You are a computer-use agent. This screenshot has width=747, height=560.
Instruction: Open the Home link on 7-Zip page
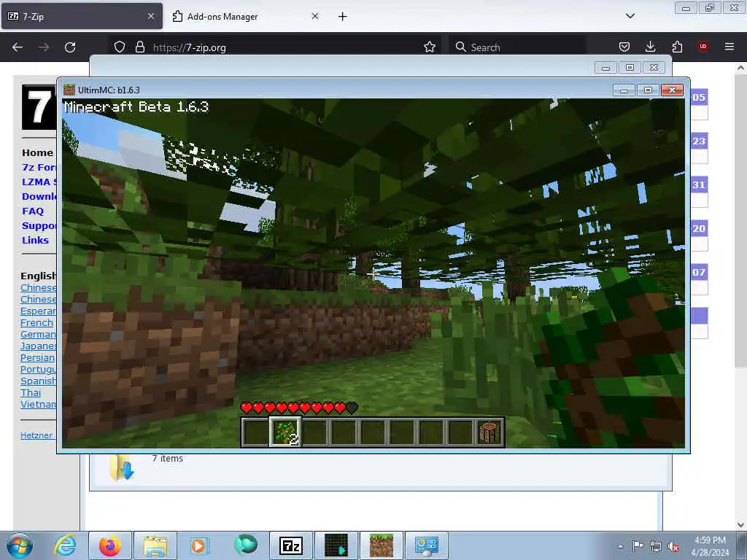point(37,152)
